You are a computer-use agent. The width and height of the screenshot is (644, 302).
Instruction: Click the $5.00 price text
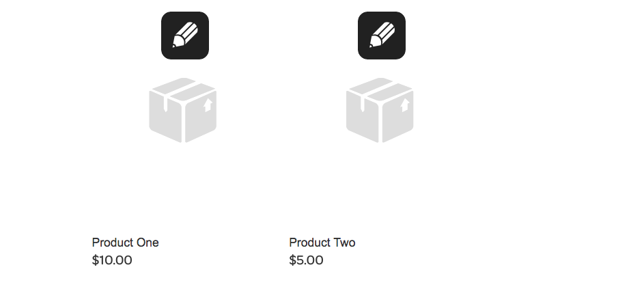pyautogui.click(x=306, y=260)
